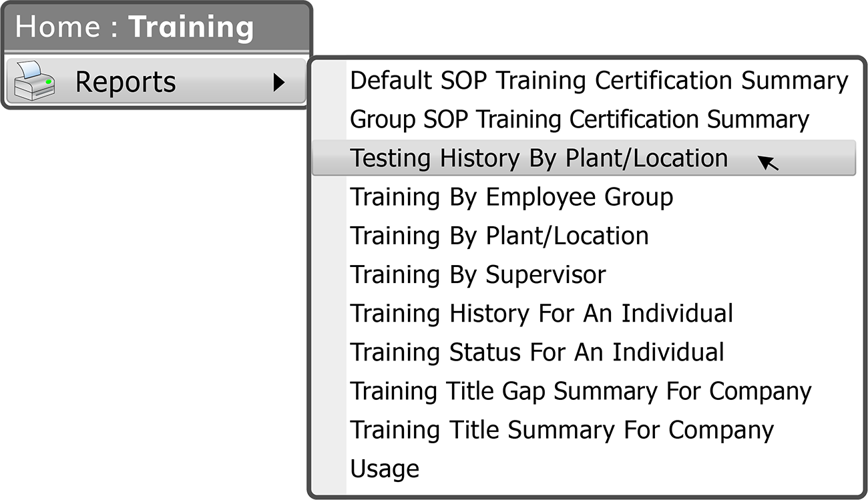Open Group SOP Training Certification Summary
Screen dimensions: 868x500
coord(580,119)
